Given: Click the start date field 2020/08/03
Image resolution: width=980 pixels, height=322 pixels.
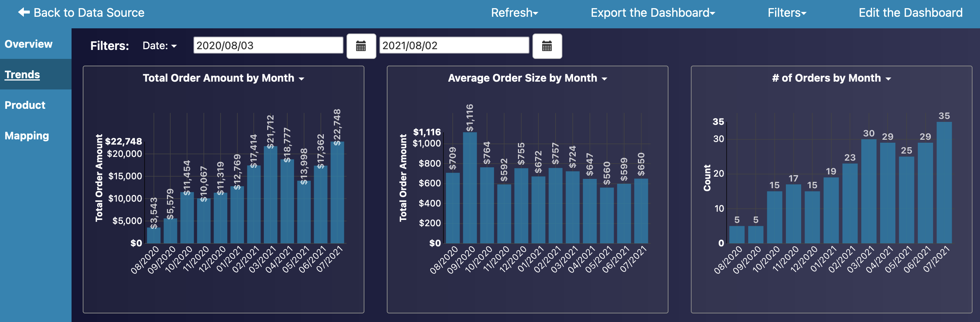Looking at the screenshot, I should click(268, 46).
